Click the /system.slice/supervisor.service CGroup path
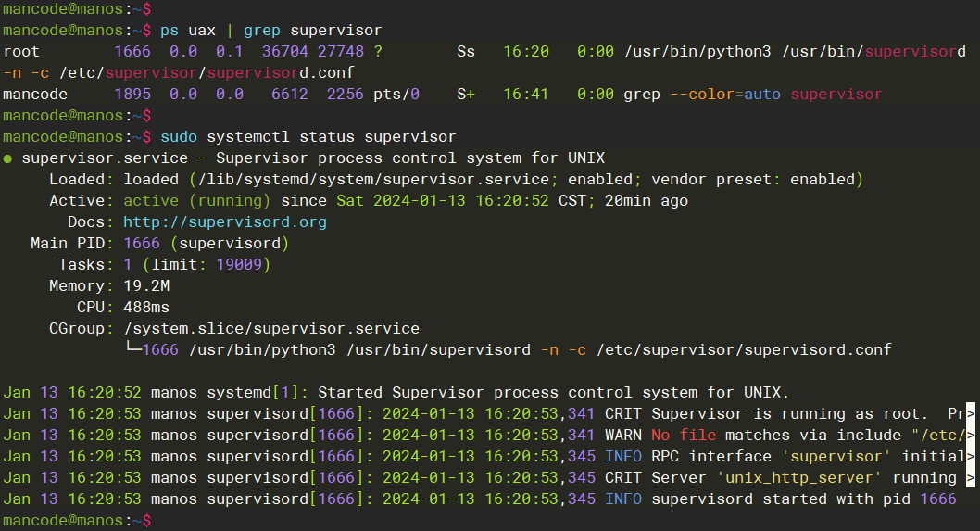 (270, 328)
